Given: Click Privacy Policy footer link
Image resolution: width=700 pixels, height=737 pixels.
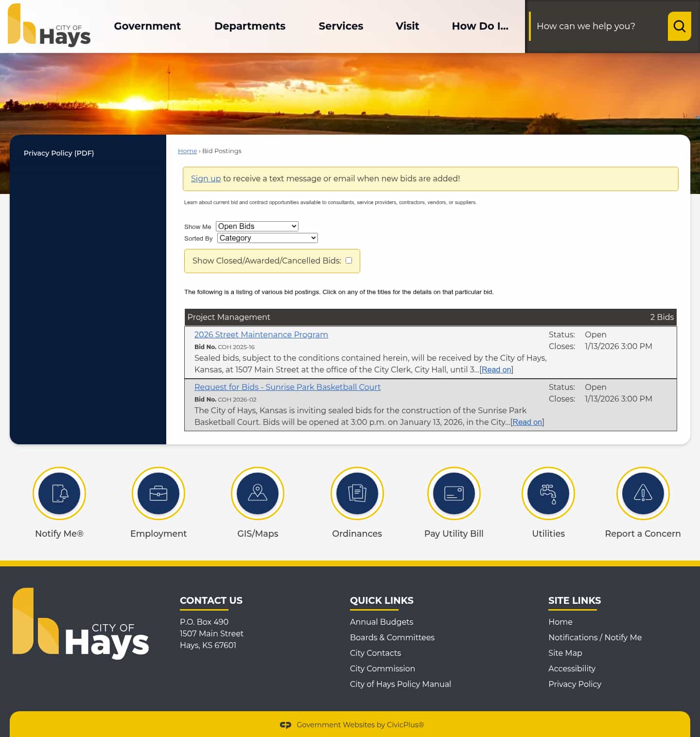Looking at the screenshot, I should (575, 684).
